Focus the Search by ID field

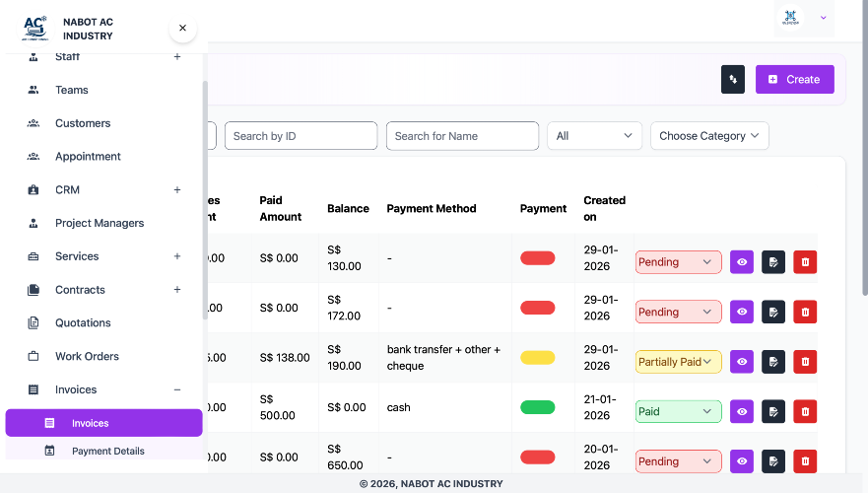pos(301,136)
